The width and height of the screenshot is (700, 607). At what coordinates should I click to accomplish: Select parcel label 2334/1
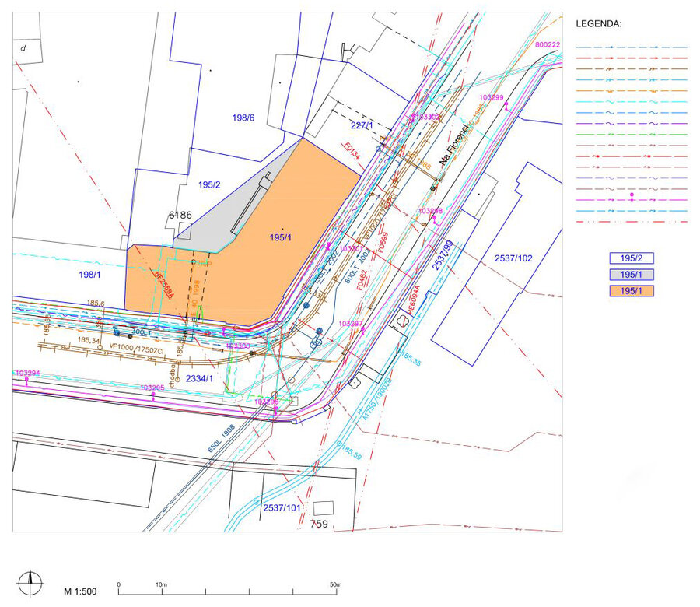point(198,378)
